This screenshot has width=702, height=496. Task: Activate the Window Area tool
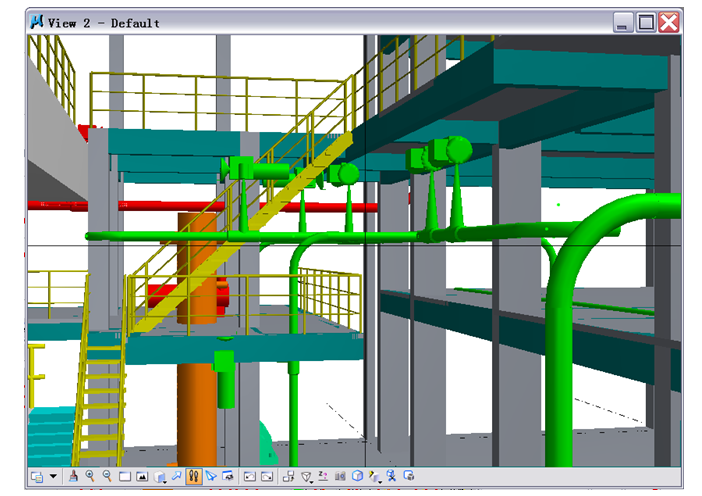point(125,477)
